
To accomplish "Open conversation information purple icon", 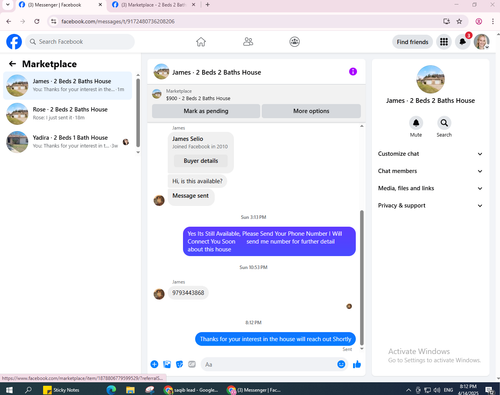I will point(353,71).
